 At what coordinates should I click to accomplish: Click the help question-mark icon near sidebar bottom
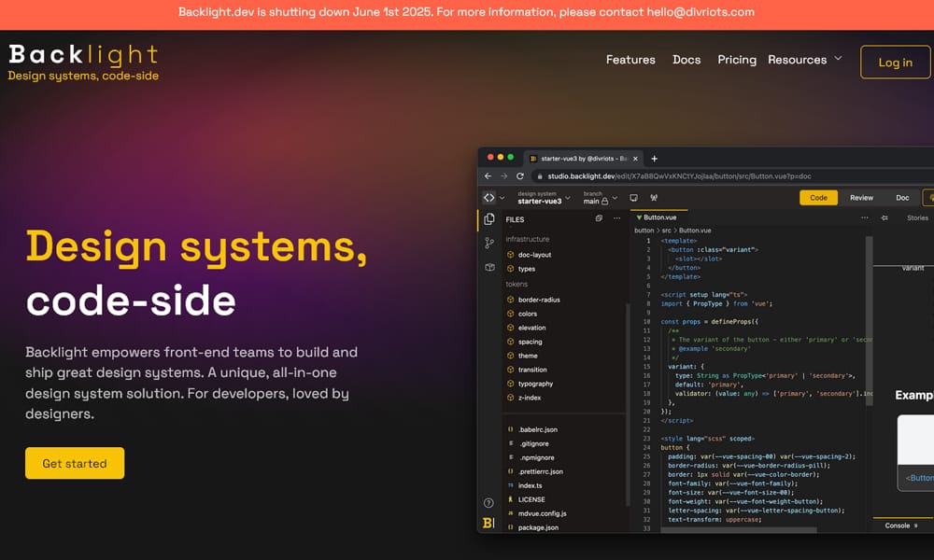tap(487, 501)
